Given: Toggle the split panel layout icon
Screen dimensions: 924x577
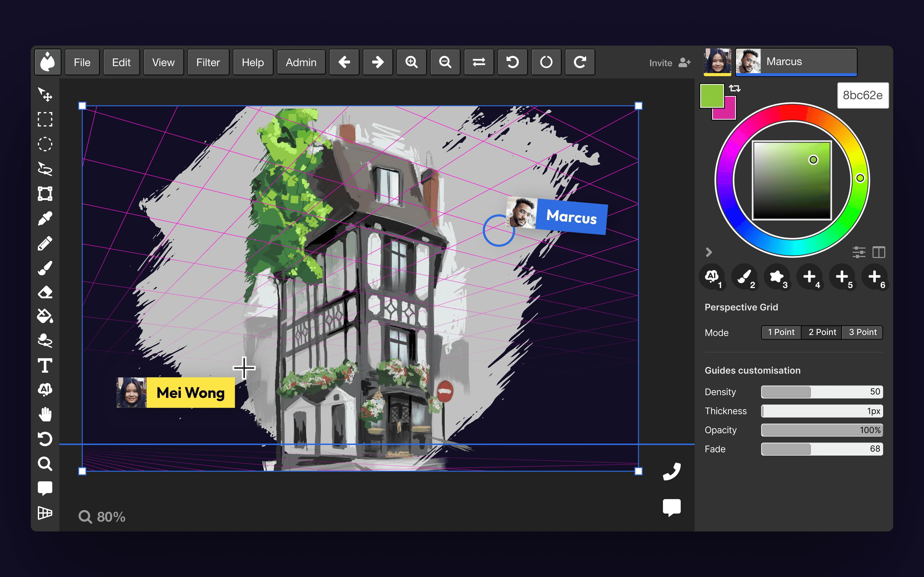Looking at the screenshot, I should [x=879, y=252].
